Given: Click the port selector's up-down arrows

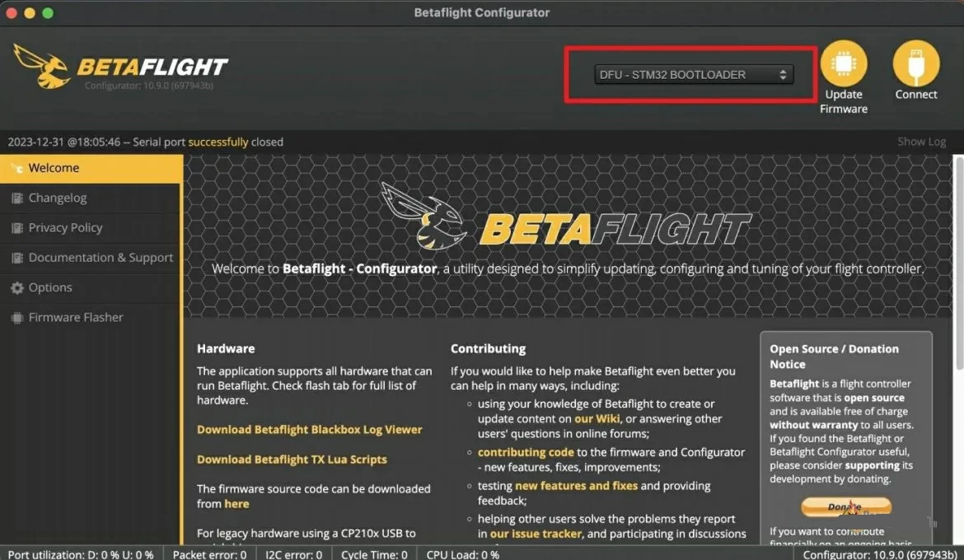Looking at the screenshot, I should point(783,74).
